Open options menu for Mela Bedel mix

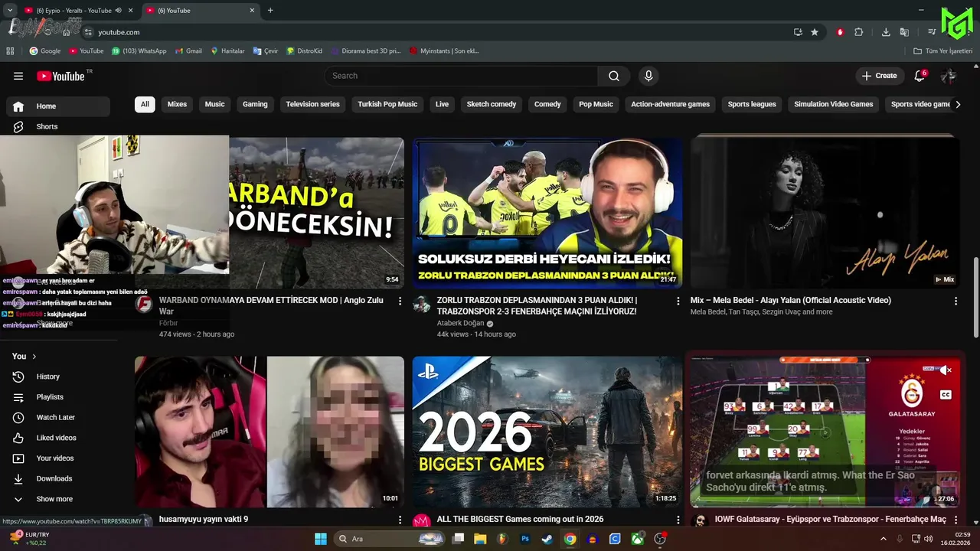click(x=955, y=302)
